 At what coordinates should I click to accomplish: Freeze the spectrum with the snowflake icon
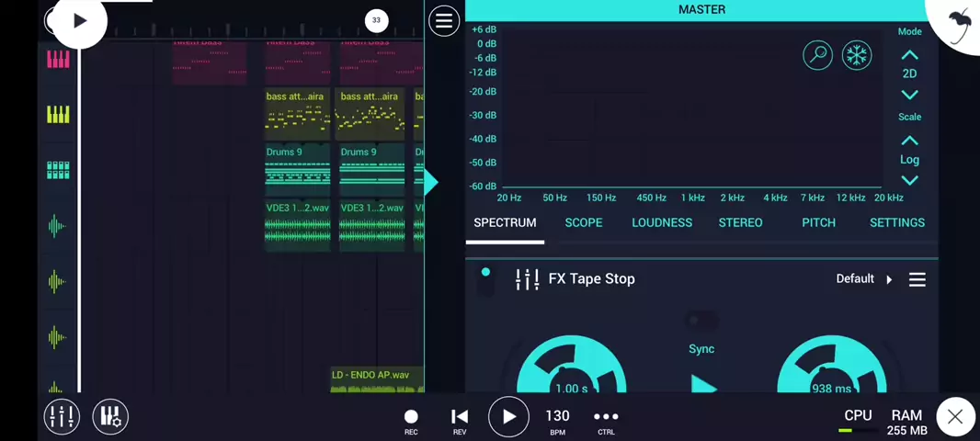(x=857, y=55)
